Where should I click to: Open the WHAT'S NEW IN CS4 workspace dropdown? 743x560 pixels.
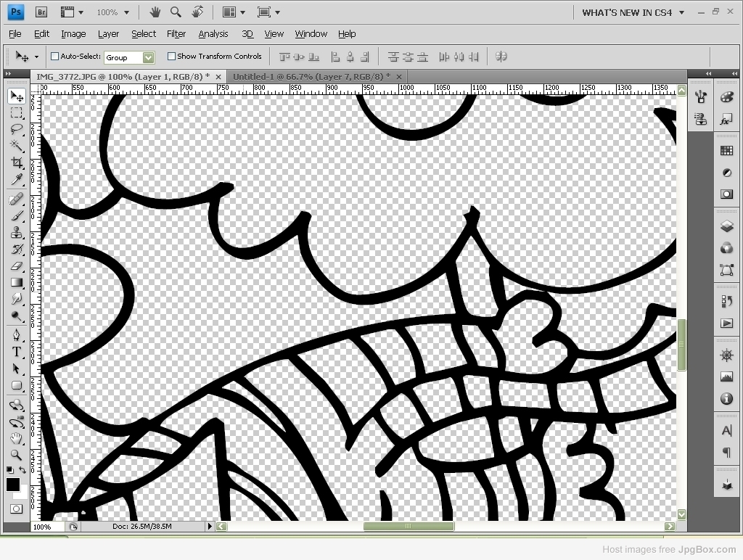tap(633, 13)
